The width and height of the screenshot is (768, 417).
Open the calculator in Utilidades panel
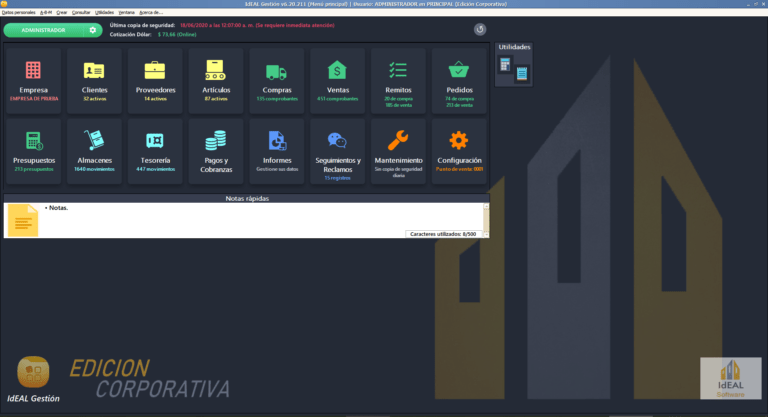(505, 64)
